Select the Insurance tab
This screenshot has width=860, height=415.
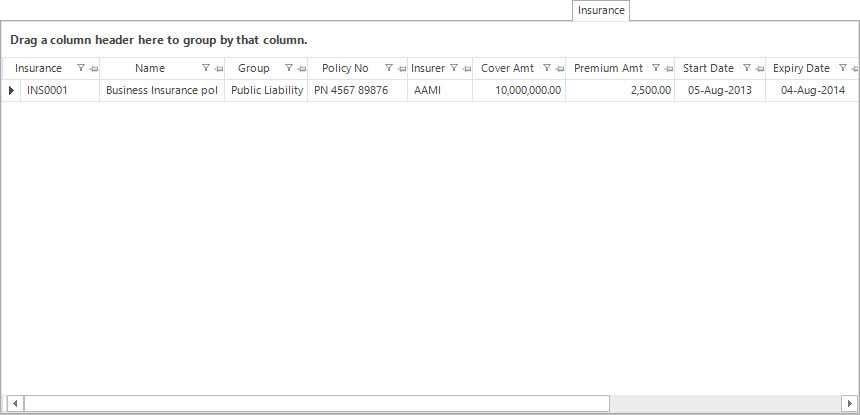(601, 10)
